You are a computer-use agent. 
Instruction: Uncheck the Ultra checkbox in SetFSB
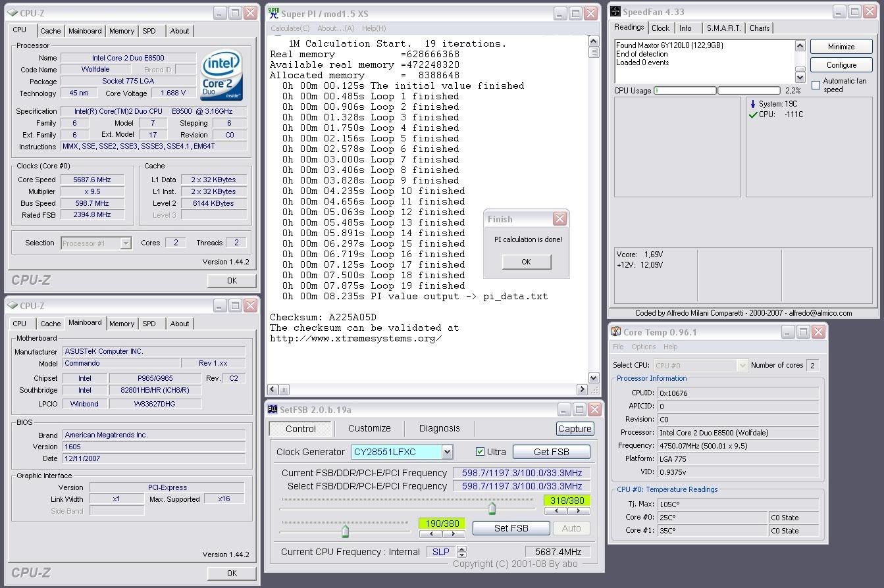[x=480, y=452]
